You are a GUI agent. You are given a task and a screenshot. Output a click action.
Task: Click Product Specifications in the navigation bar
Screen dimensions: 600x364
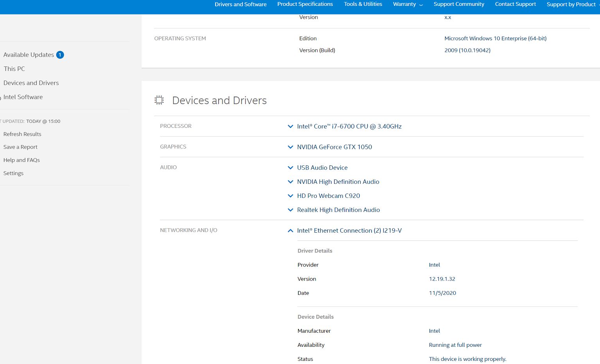(x=305, y=4)
